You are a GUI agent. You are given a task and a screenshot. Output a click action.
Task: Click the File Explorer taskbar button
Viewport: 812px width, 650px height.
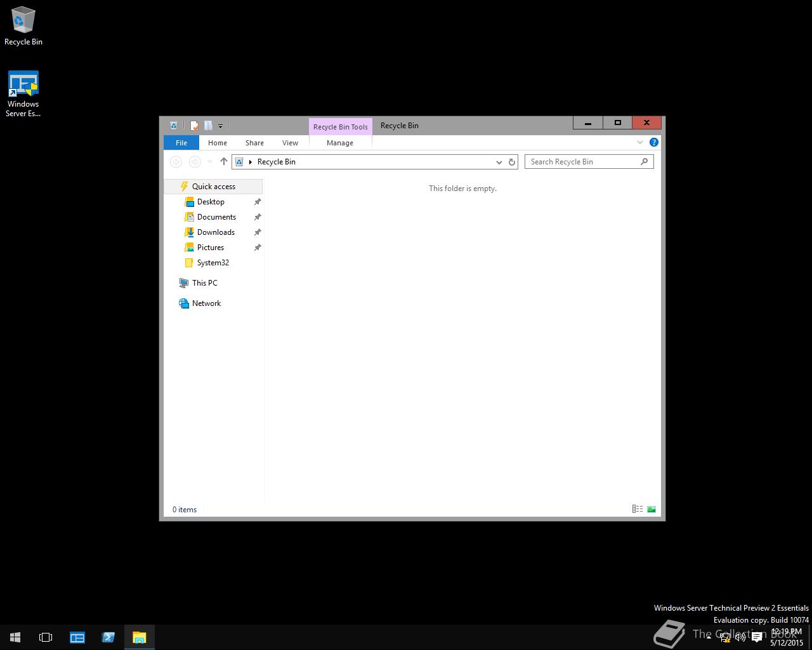coord(139,637)
